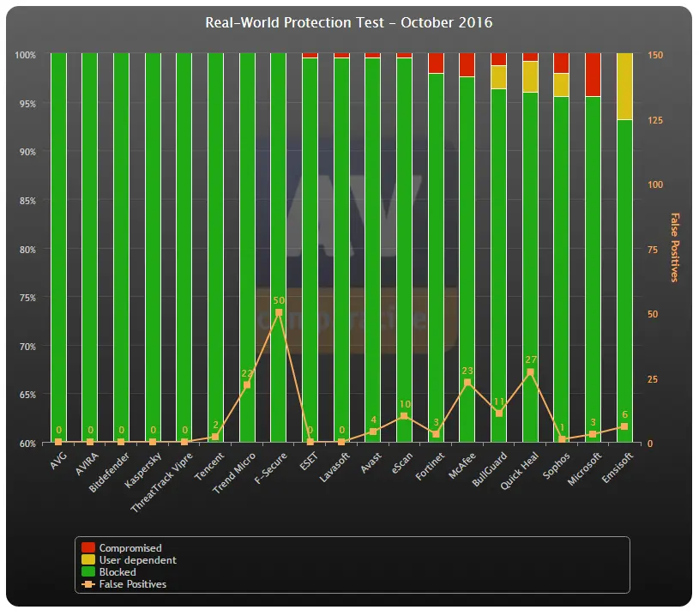
Task: Click the Avast false positives marker at 4
Action: [373, 432]
